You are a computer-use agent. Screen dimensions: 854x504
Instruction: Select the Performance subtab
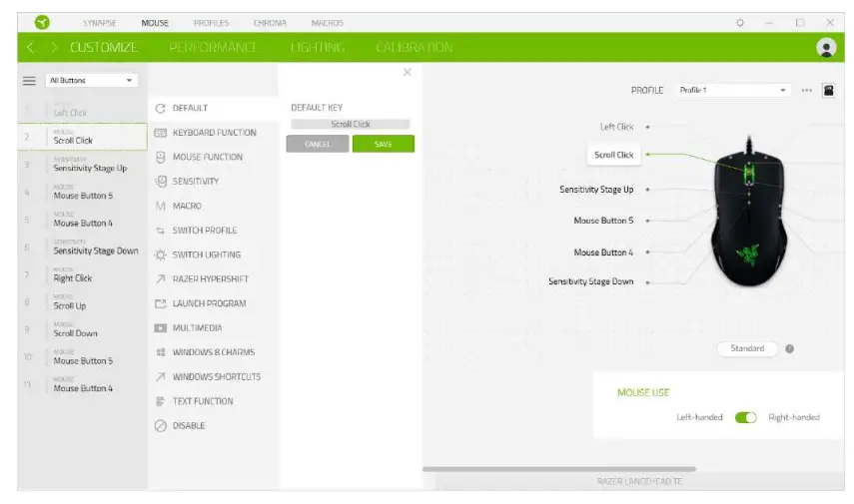(x=213, y=47)
